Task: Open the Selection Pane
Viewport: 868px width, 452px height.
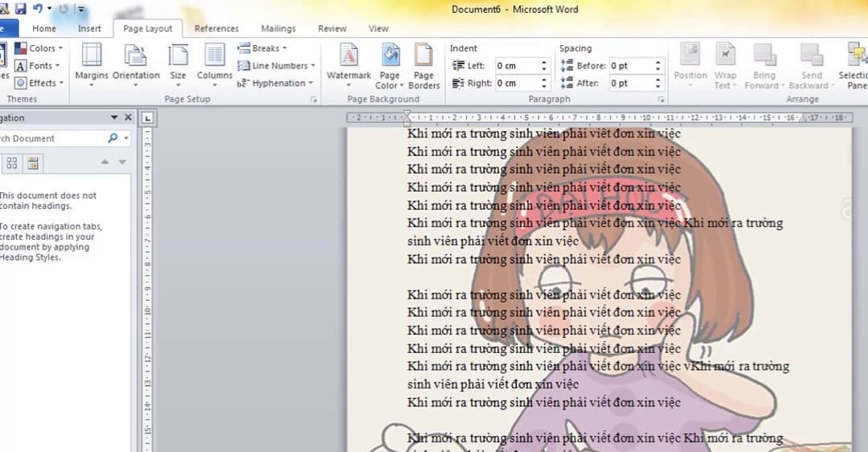Action: coord(854,65)
